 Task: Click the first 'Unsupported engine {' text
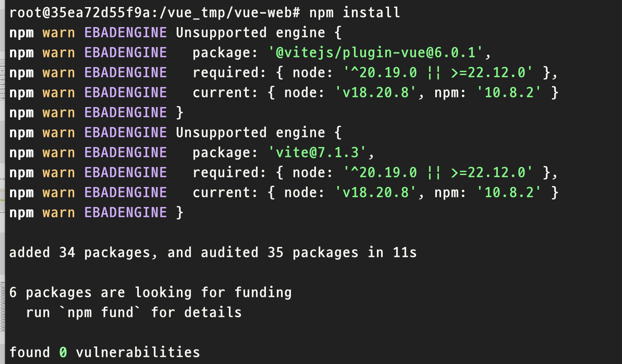click(x=259, y=32)
